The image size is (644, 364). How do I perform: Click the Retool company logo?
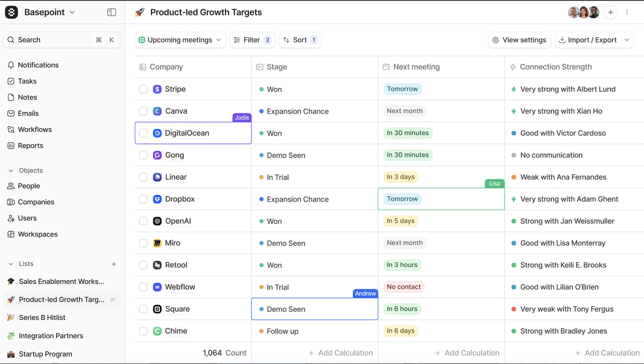point(157,265)
